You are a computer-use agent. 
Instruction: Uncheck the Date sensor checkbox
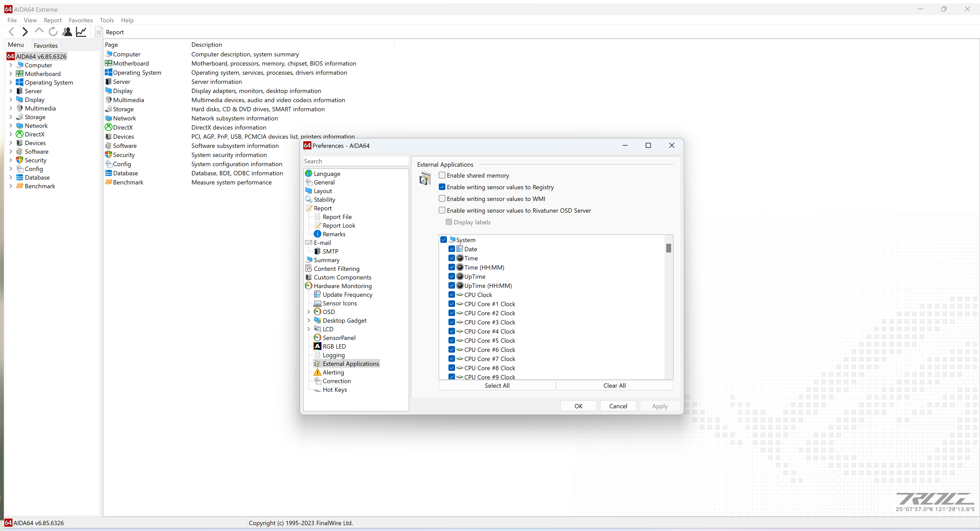[x=451, y=249]
